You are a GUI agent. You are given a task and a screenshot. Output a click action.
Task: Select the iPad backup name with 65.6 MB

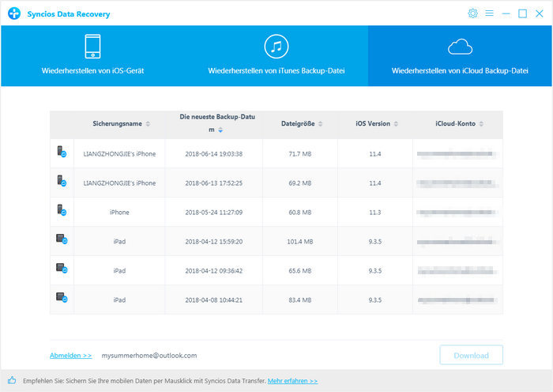click(119, 271)
